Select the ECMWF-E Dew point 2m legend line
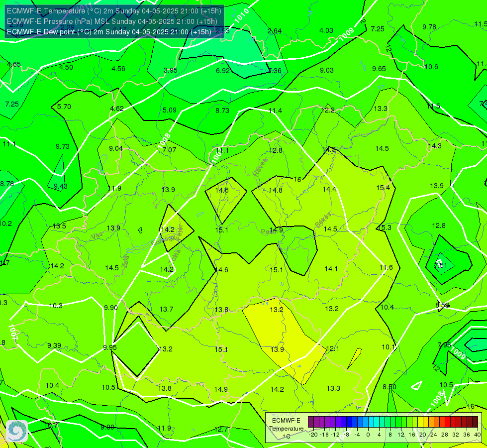 [x=109, y=32]
